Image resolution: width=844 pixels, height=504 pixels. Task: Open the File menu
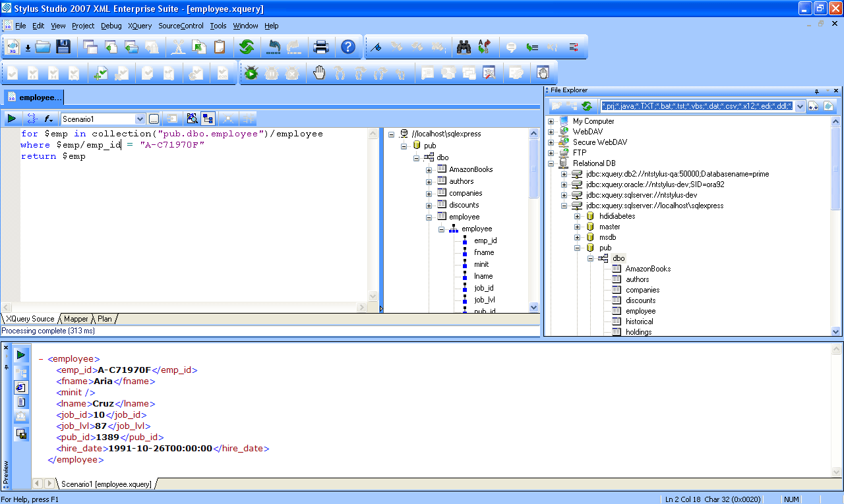(x=20, y=26)
